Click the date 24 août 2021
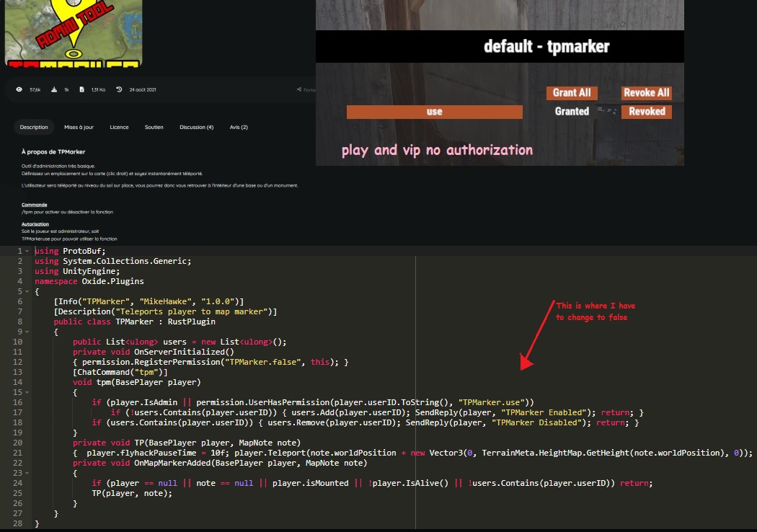The height and width of the screenshot is (532, 757). (143, 90)
